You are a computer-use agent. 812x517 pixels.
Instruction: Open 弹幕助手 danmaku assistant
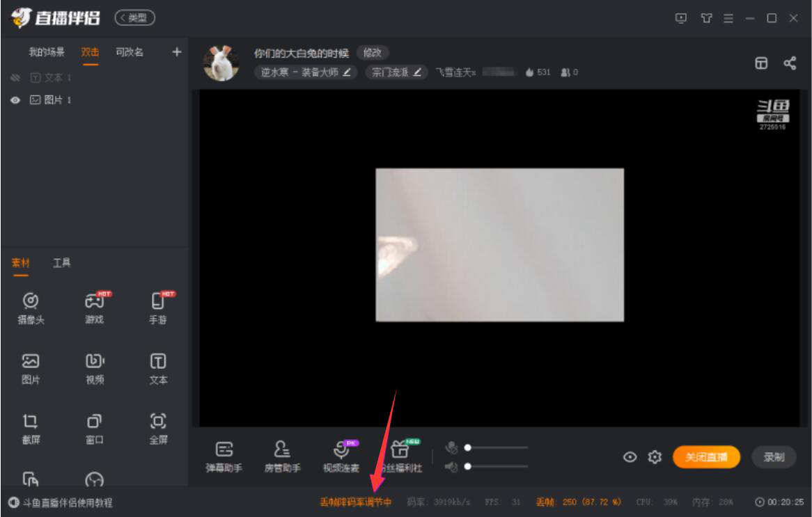(224, 456)
